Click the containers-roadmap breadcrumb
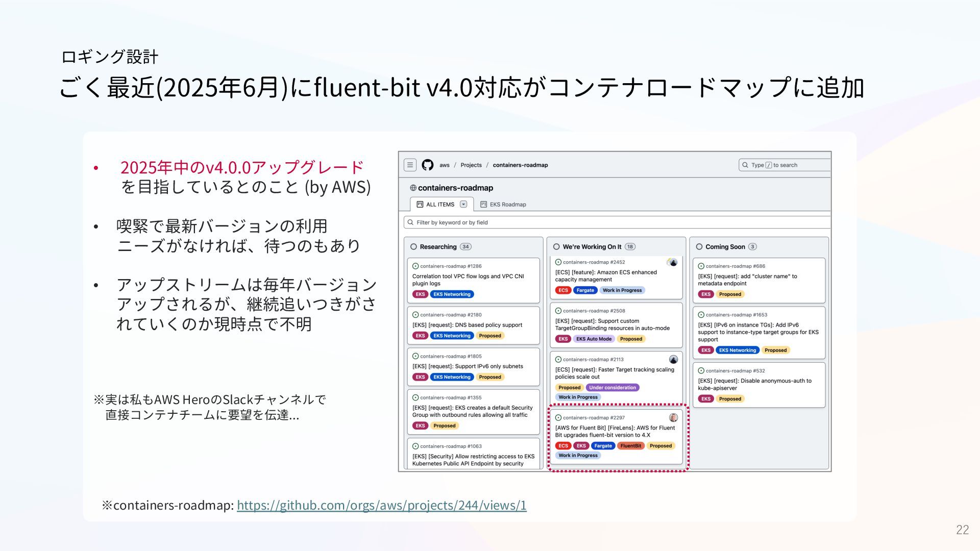980x551 pixels. click(520, 165)
